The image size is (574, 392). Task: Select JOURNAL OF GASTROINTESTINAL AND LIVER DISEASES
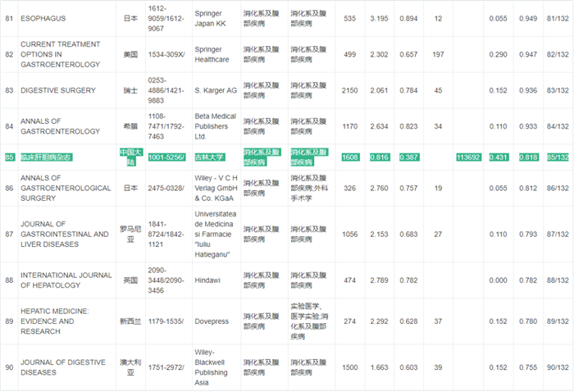pyautogui.click(x=64, y=234)
